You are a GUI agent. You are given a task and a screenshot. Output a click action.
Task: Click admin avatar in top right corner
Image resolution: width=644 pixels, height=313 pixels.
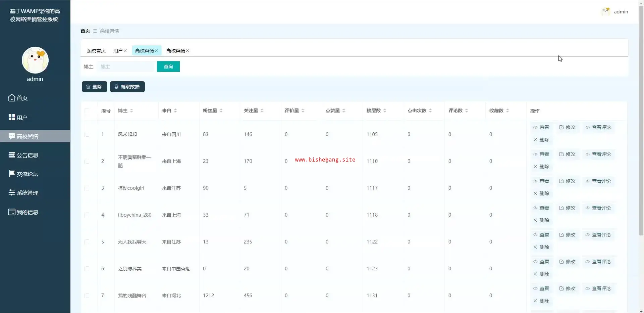tap(605, 12)
